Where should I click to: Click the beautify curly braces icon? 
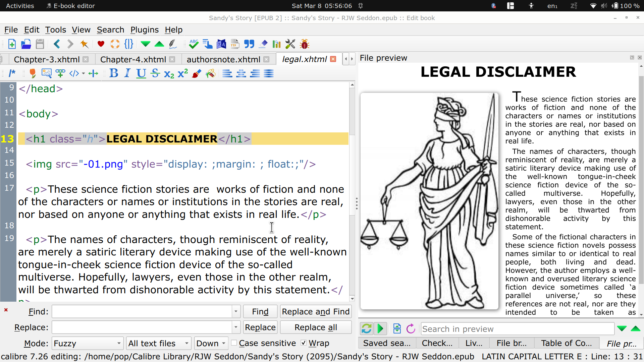click(x=128, y=44)
